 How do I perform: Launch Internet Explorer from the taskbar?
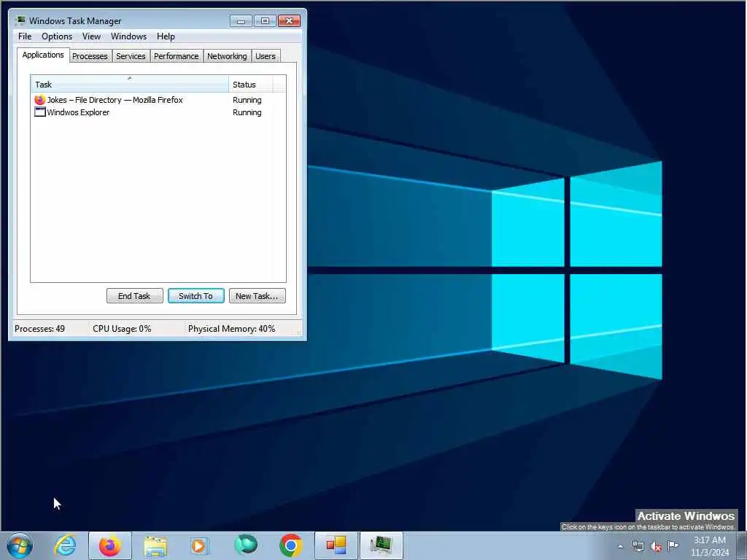pyautogui.click(x=65, y=545)
